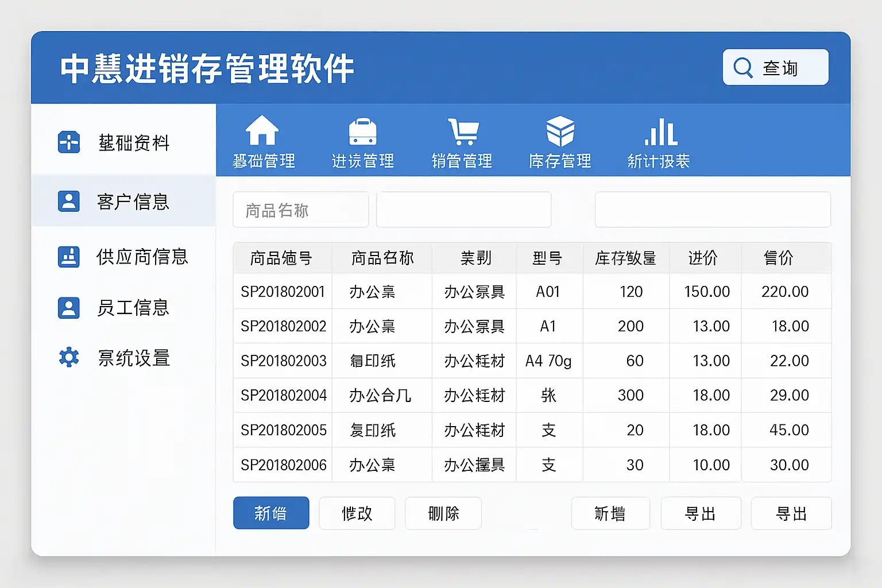Click the 删除 button below the table
The width and height of the screenshot is (882, 588).
[443, 513]
